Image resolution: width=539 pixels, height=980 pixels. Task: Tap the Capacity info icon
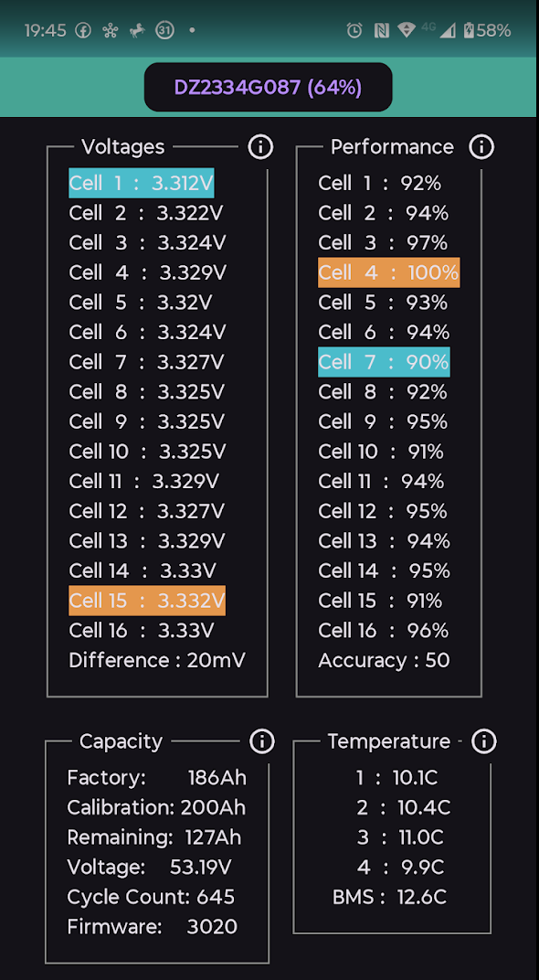(x=261, y=741)
